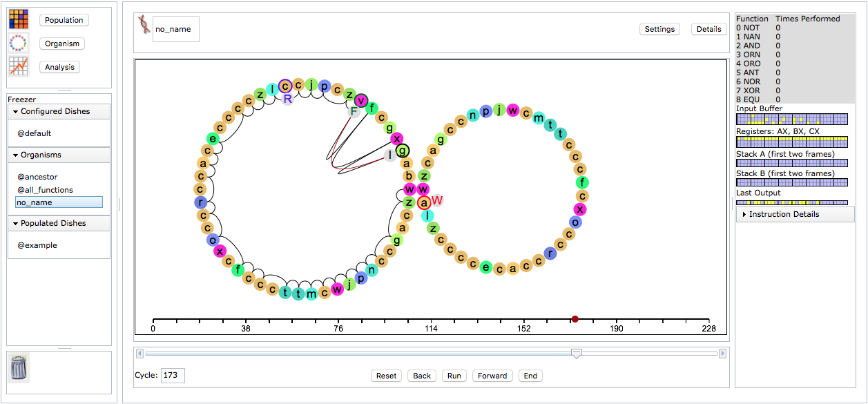This screenshot has height=404, width=868.
Task: Collapse the Organisms freezer section
Action: click(59, 155)
